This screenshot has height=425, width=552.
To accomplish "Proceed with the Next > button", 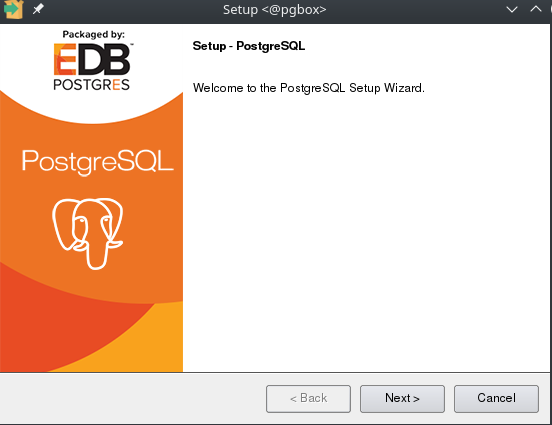I will pos(402,399).
